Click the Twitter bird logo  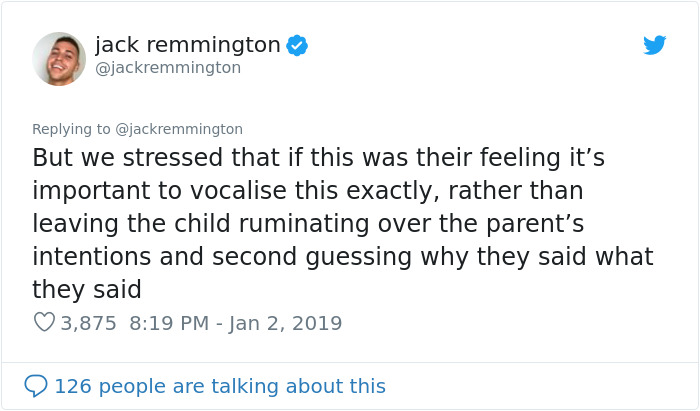pos(655,45)
